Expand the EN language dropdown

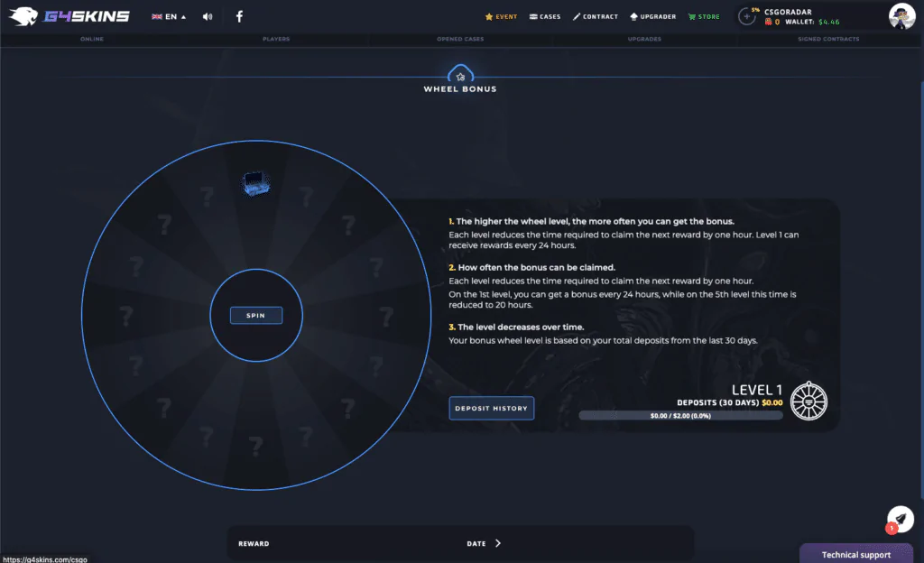click(169, 16)
